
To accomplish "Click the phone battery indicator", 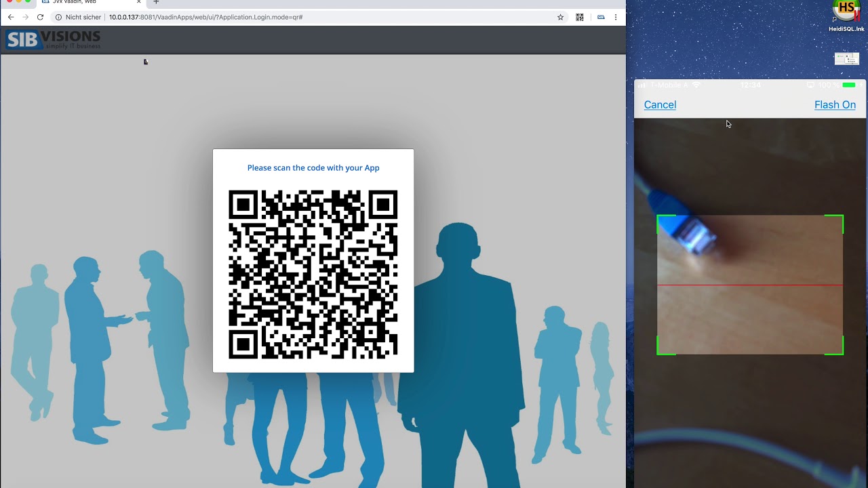I will point(849,85).
